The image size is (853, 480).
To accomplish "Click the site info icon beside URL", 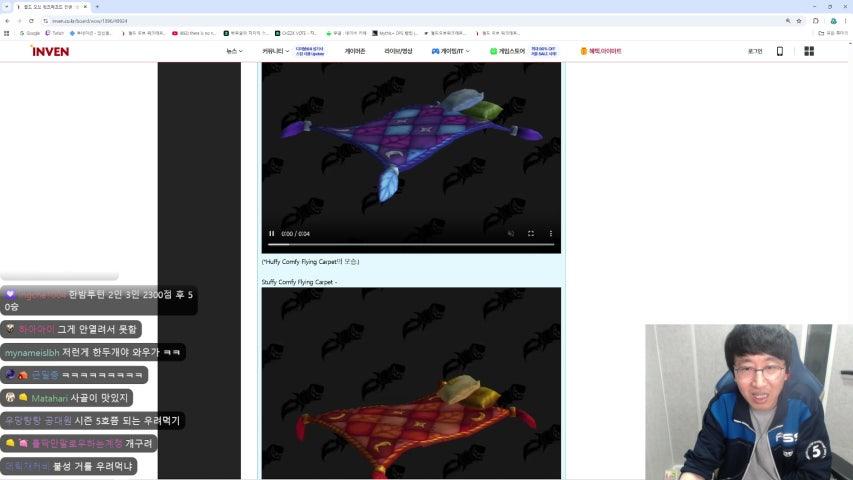I will [x=46, y=21].
